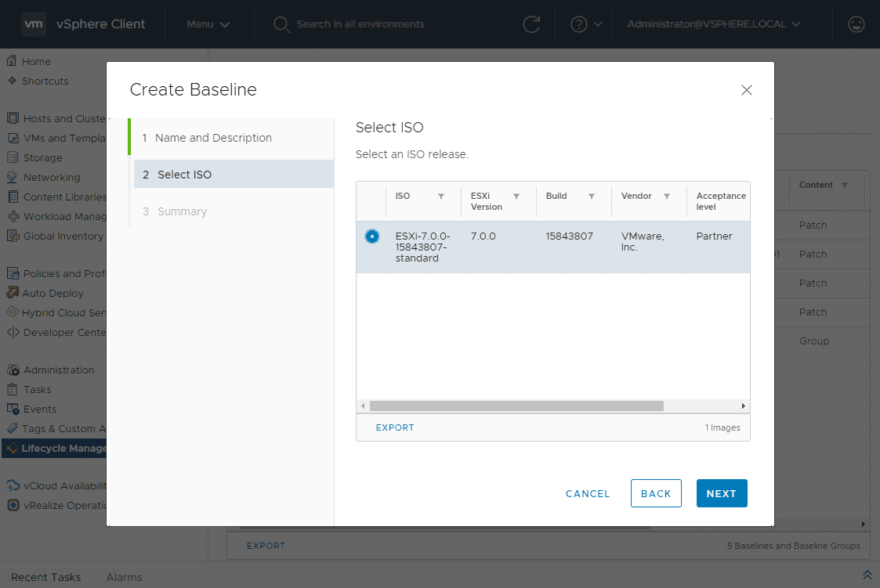880x588 pixels.
Task: Open the Tasks view icon
Action: (x=35, y=389)
